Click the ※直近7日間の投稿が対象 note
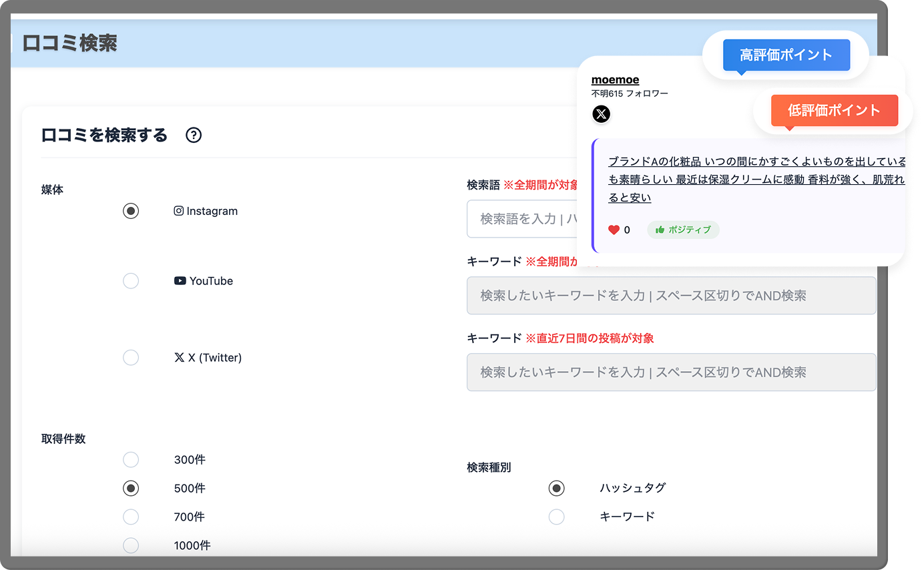924x570 pixels. pyautogui.click(x=590, y=338)
